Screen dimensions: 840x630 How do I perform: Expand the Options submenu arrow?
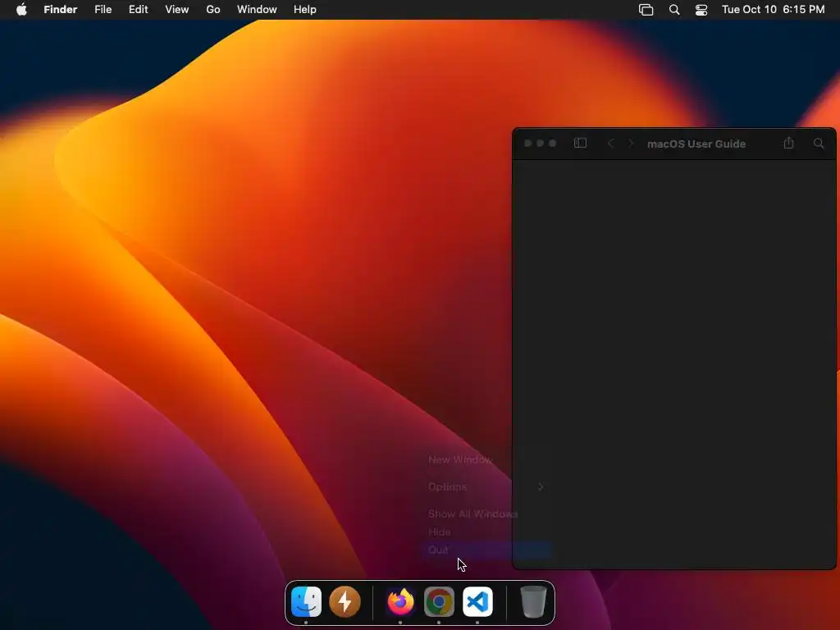pos(541,486)
